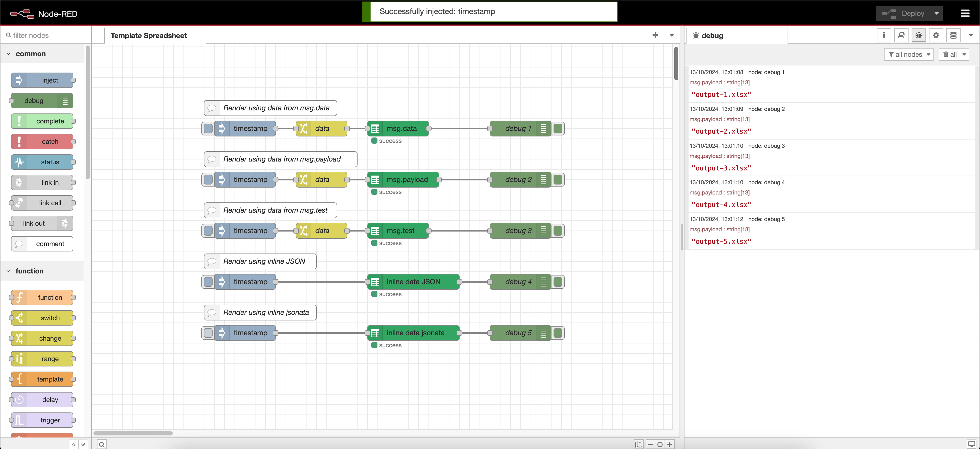
Task: Select the Template Spreadsheet flow tab
Action: pyautogui.click(x=149, y=36)
